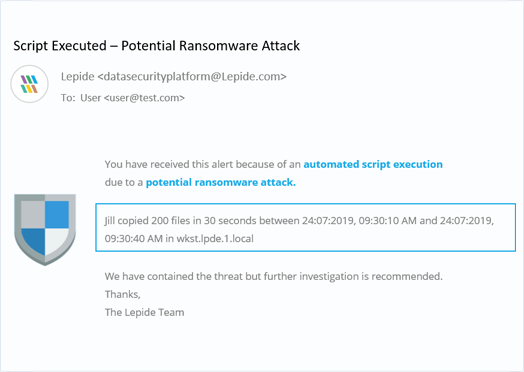Open the 'automated script execution' link

[x=373, y=164]
